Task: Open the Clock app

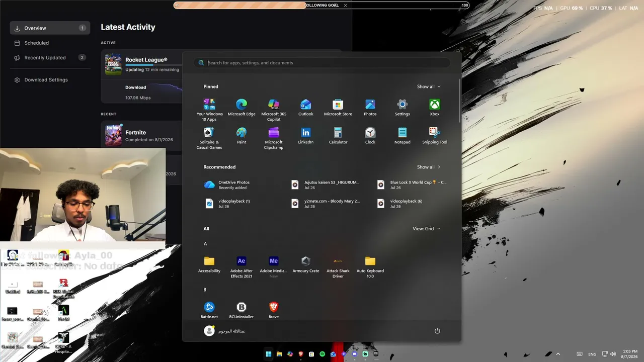Action: (370, 135)
